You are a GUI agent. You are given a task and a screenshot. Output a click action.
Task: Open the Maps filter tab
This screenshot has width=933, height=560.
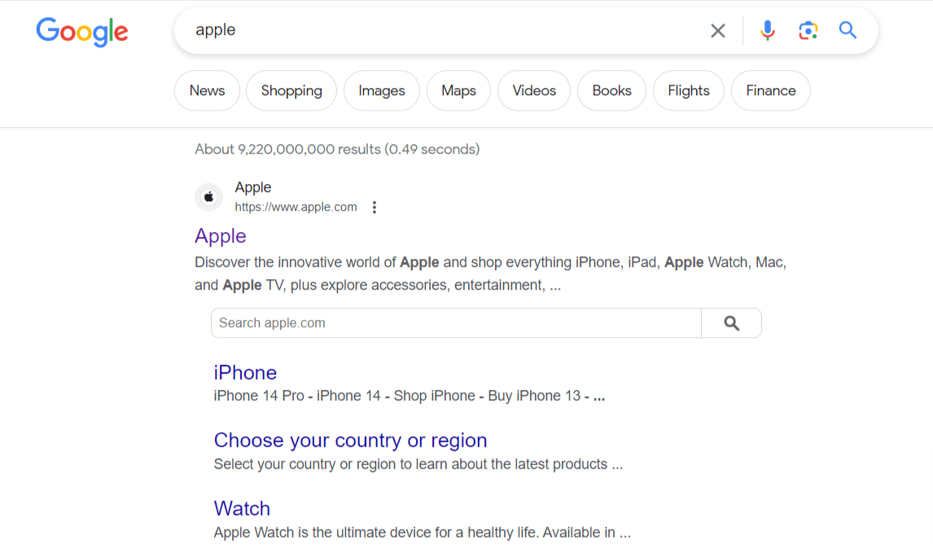tap(458, 90)
